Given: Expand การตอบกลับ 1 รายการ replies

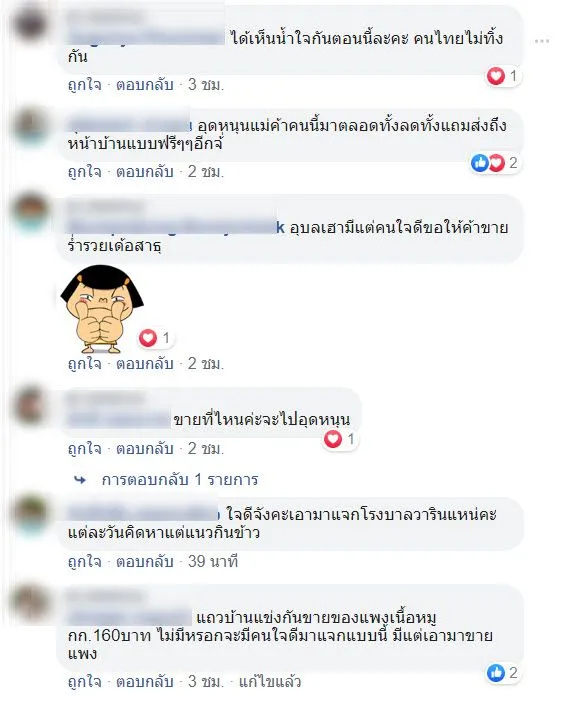Looking at the screenshot, I should point(180,480).
